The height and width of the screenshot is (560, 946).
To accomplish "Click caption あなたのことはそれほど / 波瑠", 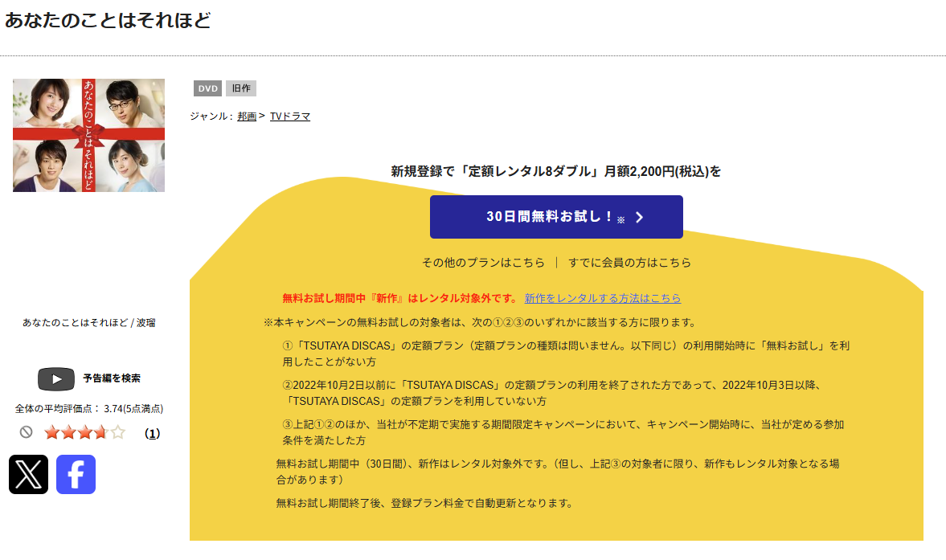I will [x=88, y=322].
